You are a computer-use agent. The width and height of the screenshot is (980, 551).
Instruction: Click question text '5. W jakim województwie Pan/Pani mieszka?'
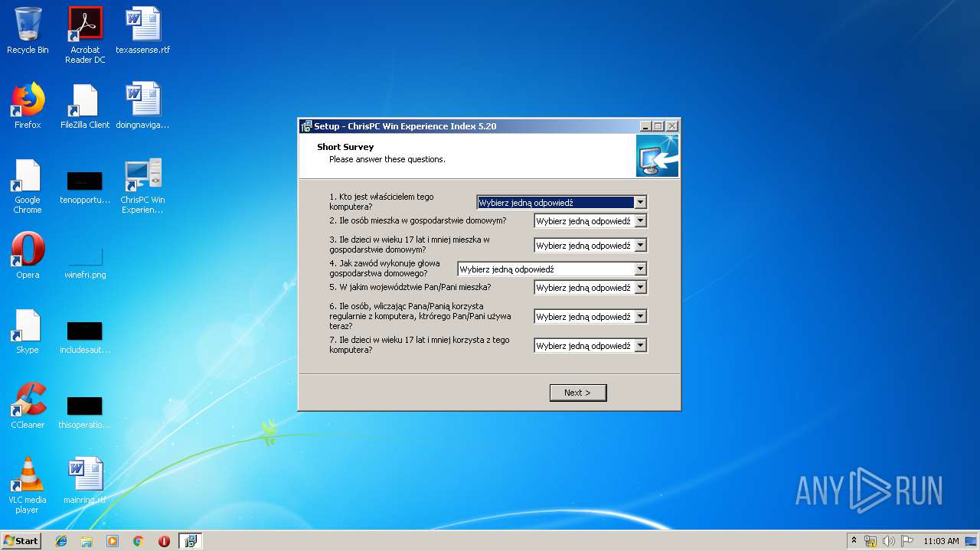coord(410,287)
